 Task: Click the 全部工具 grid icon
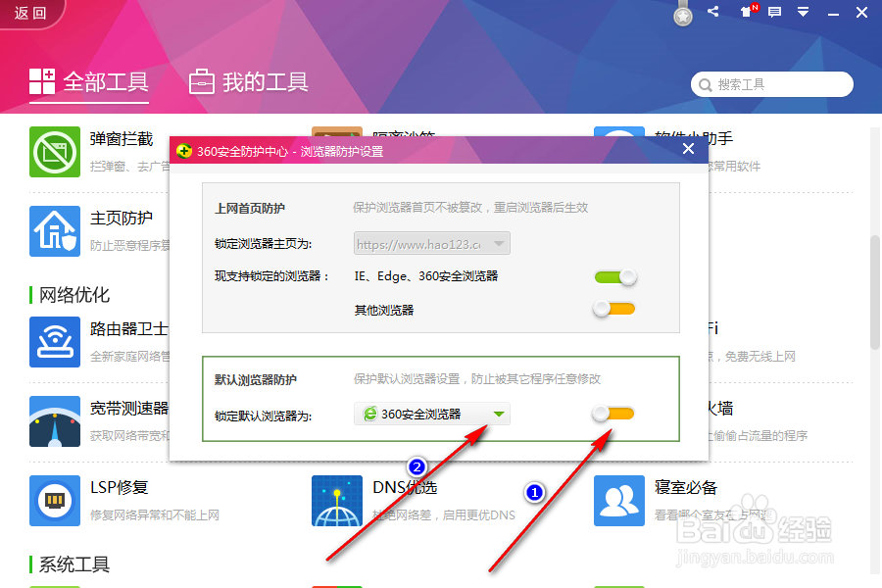click(42, 81)
